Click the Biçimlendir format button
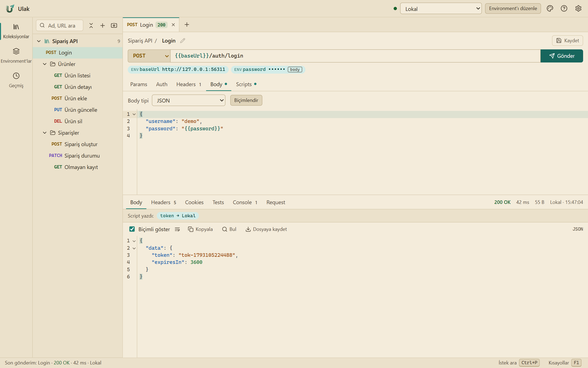 pyautogui.click(x=246, y=100)
